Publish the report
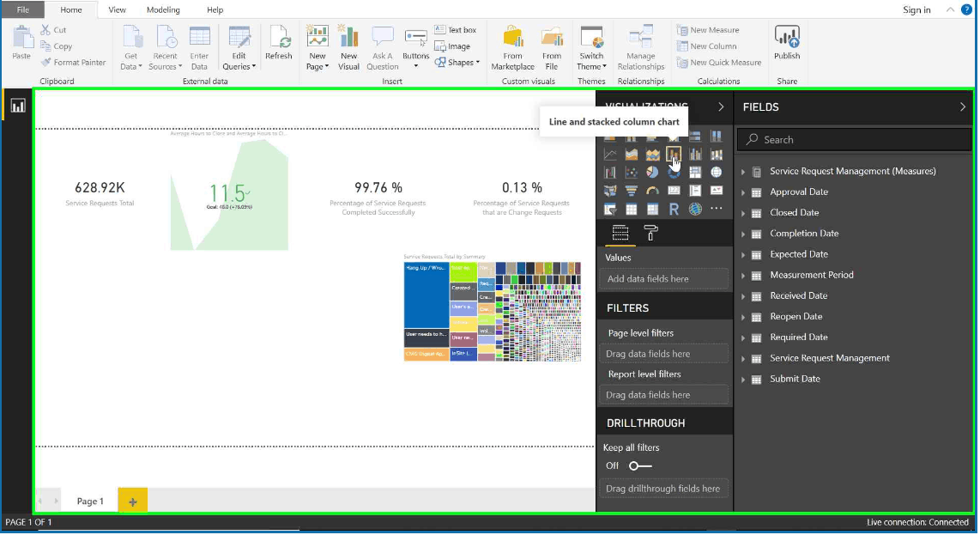The width and height of the screenshot is (980, 535). pos(787,43)
